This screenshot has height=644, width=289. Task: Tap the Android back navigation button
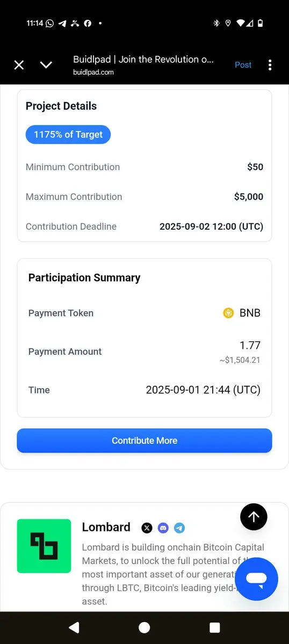tap(74, 627)
